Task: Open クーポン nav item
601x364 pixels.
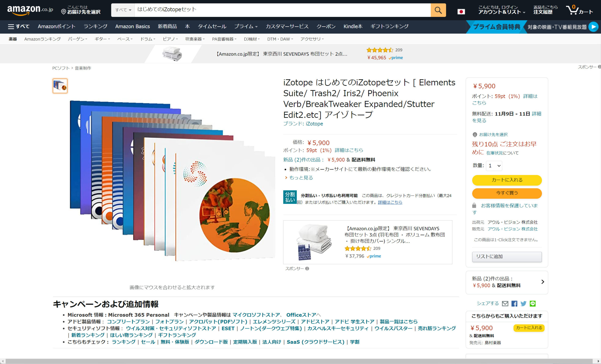Action: click(326, 27)
